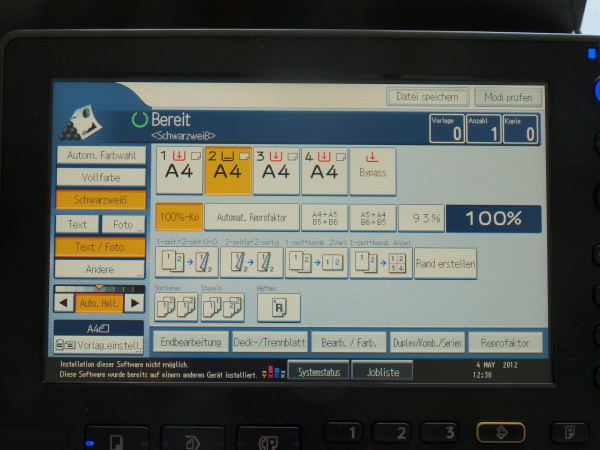Open the Jobliste tab
Image resolution: width=600 pixels, height=450 pixels.
383,371
